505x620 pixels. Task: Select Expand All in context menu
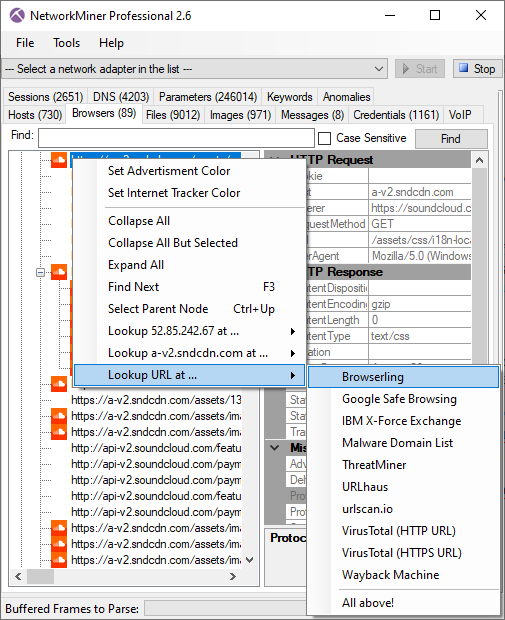point(189,265)
